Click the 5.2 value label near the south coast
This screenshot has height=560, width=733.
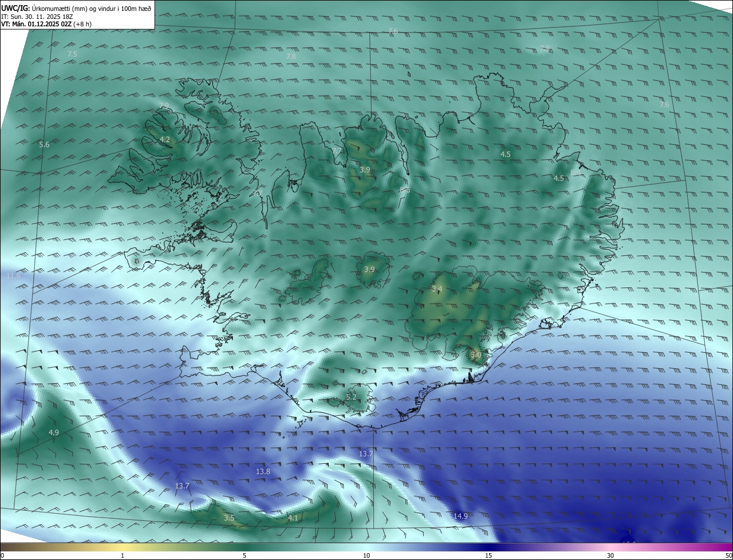[x=351, y=397]
